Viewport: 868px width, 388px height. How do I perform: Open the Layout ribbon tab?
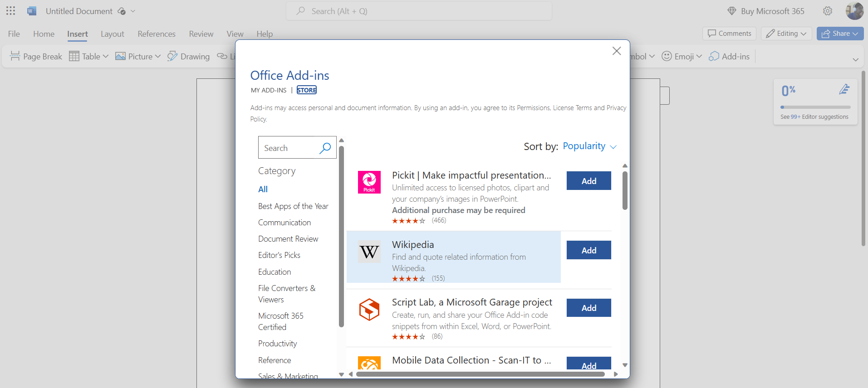112,34
